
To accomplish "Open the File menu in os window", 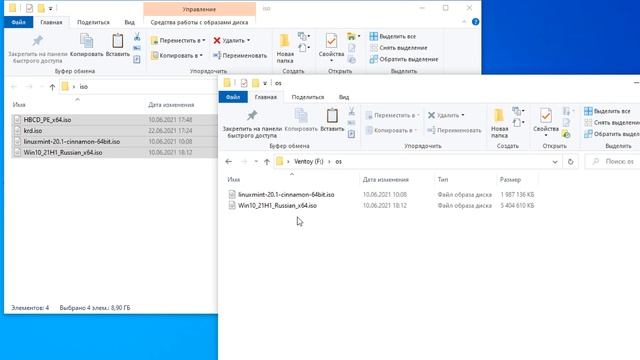I will click(233, 97).
